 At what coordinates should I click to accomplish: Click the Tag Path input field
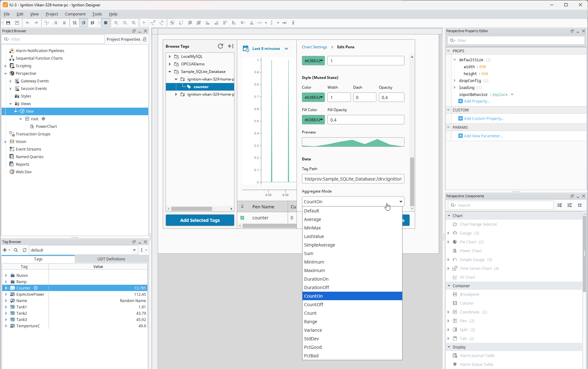[353, 179]
